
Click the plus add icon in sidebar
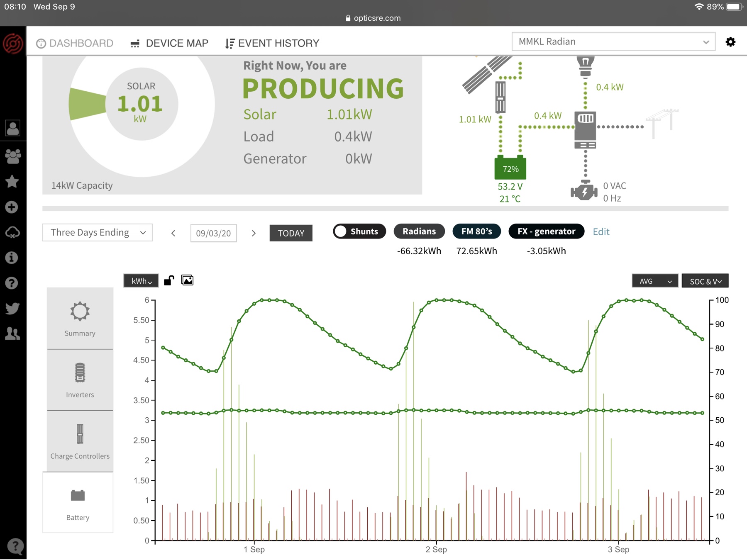pyautogui.click(x=12, y=207)
